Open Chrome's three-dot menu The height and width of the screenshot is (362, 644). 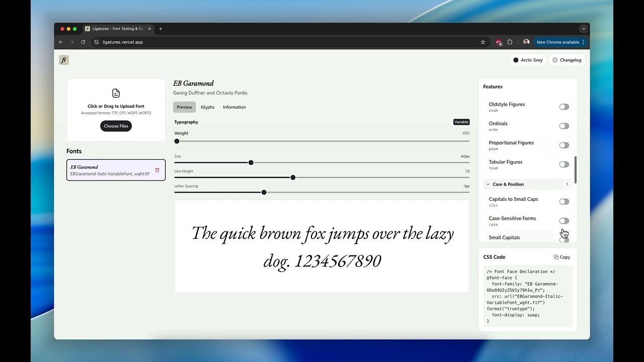click(x=583, y=42)
